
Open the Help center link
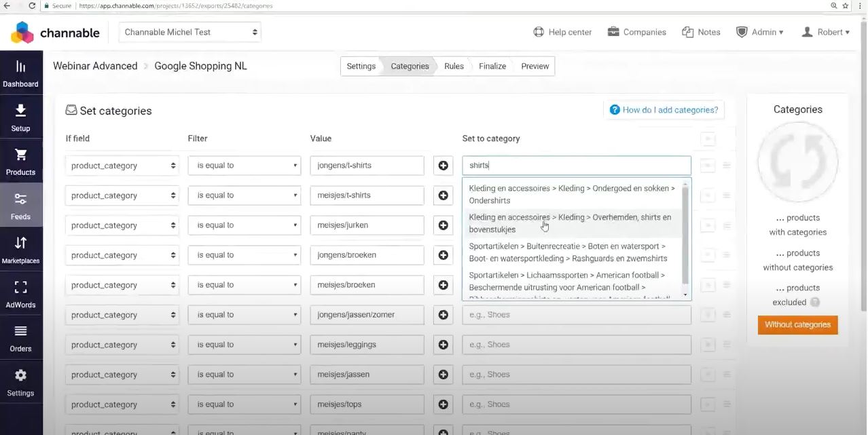point(562,32)
